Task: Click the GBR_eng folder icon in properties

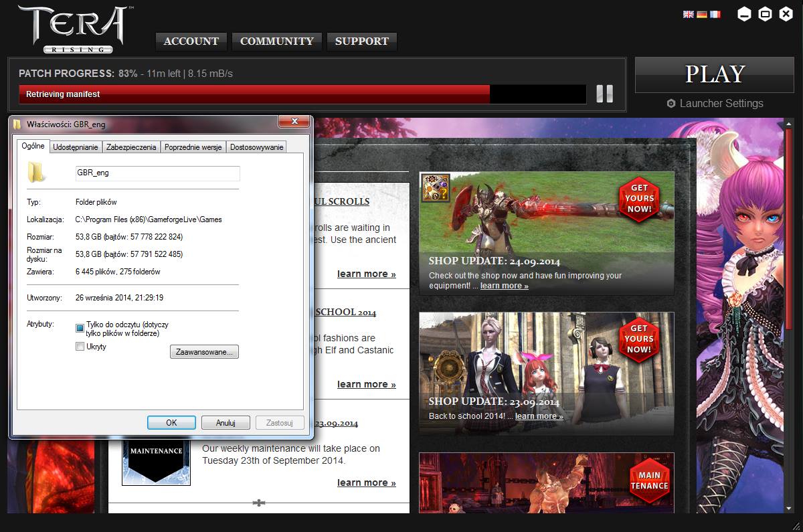Action: pyautogui.click(x=37, y=173)
